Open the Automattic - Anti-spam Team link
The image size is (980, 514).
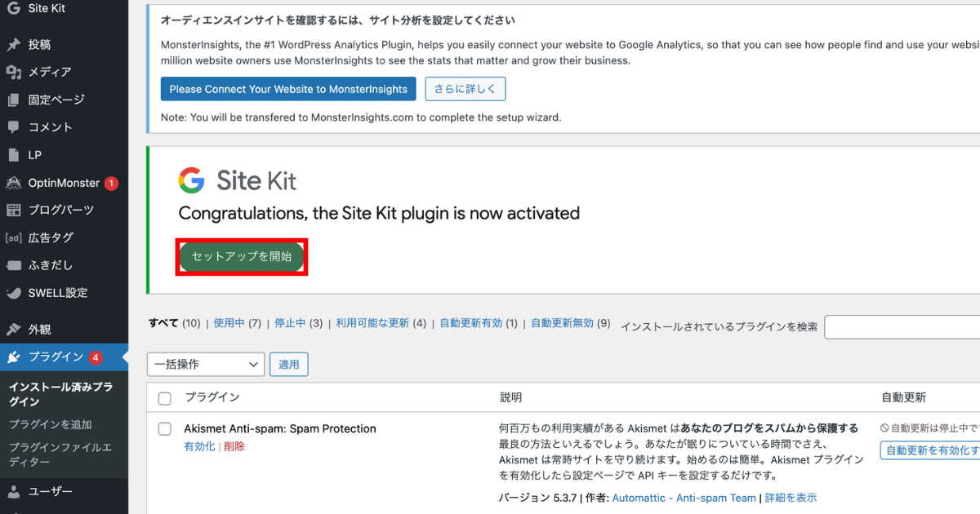(x=684, y=498)
